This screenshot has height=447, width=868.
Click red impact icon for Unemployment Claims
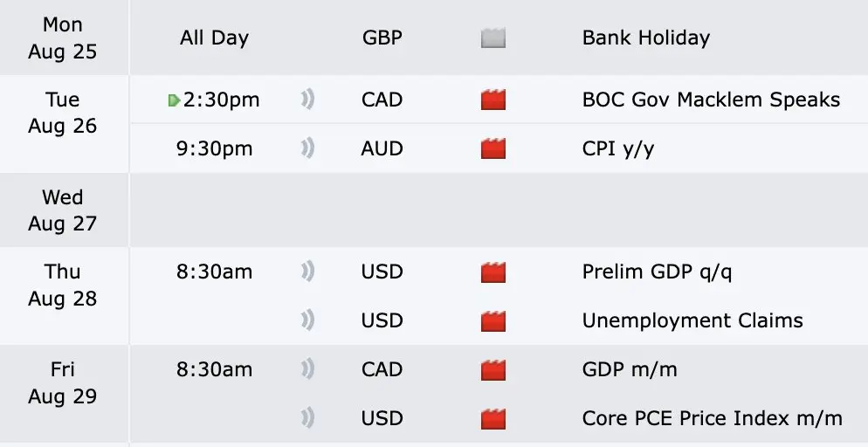(493, 321)
